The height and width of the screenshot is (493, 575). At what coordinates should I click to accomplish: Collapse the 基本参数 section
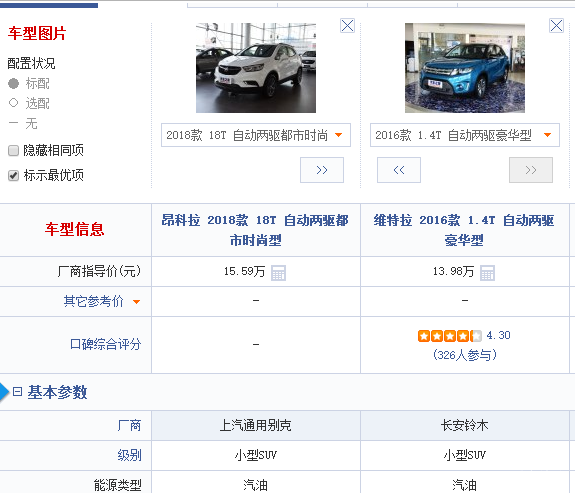17,392
